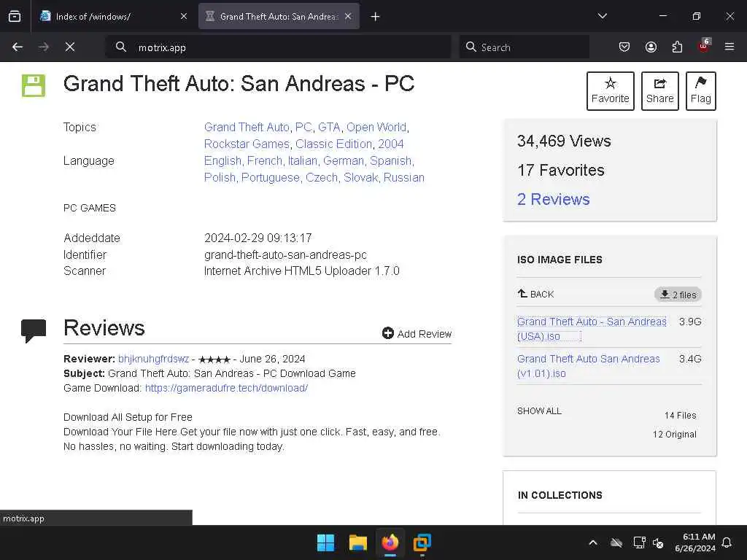Open the GTA topic link
The width and height of the screenshot is (747, 560).
click(x=329, y=127)
